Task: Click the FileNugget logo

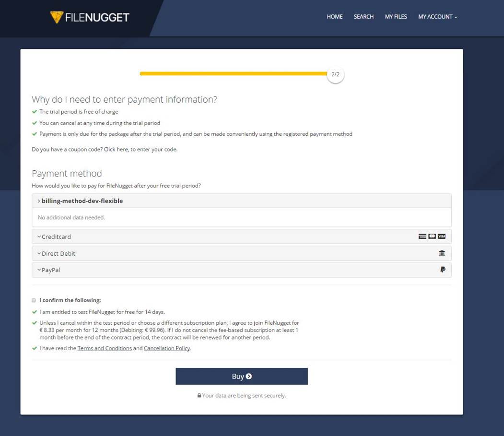Action: (90, 17)
